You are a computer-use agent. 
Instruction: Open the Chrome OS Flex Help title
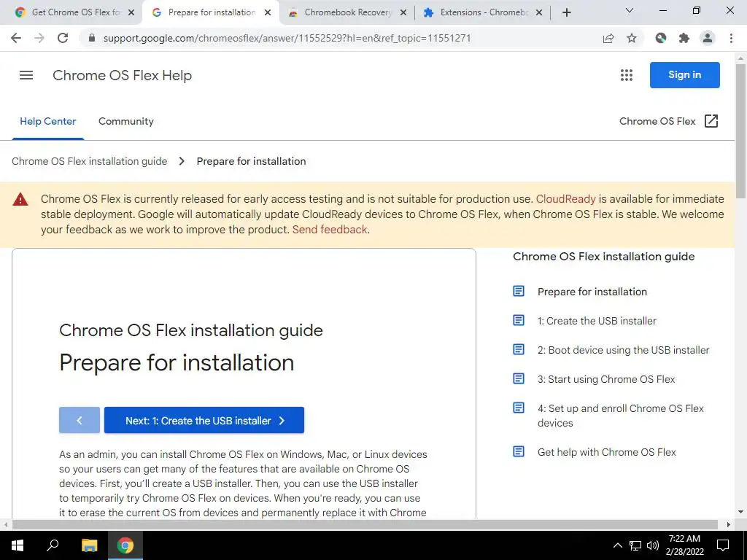point(122,75)
